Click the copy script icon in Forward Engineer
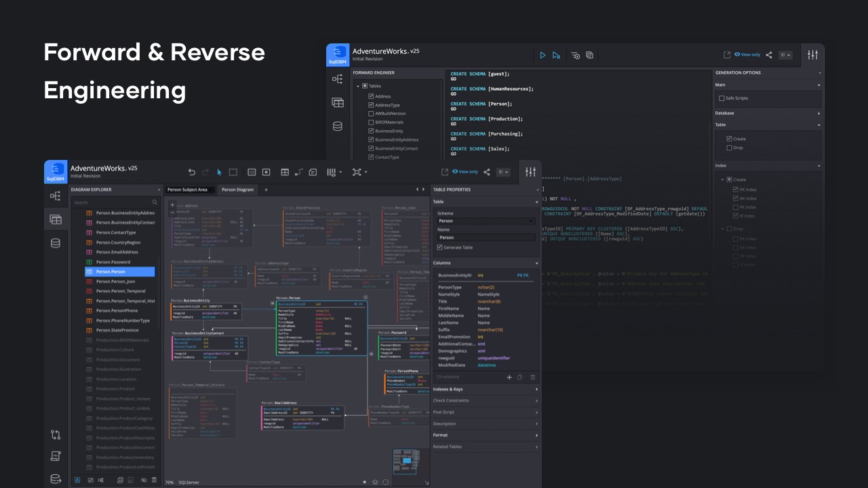The image size is (868, 488). (x=589, y=55)
